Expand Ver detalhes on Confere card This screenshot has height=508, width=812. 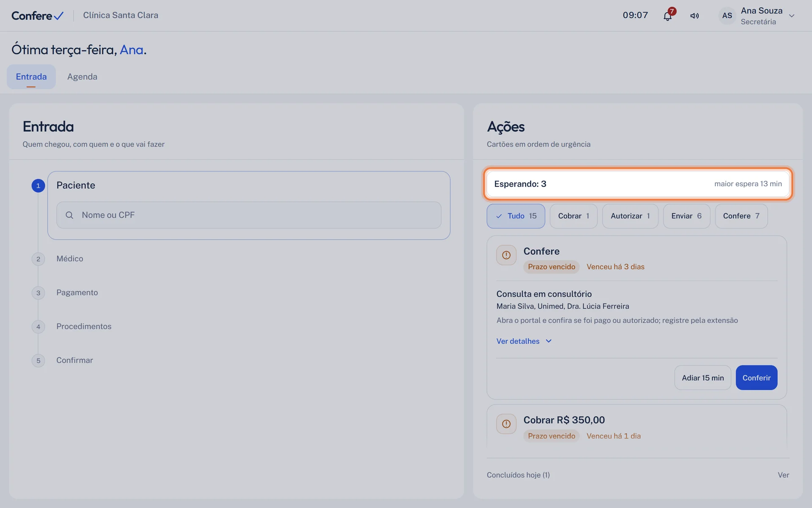524,341
